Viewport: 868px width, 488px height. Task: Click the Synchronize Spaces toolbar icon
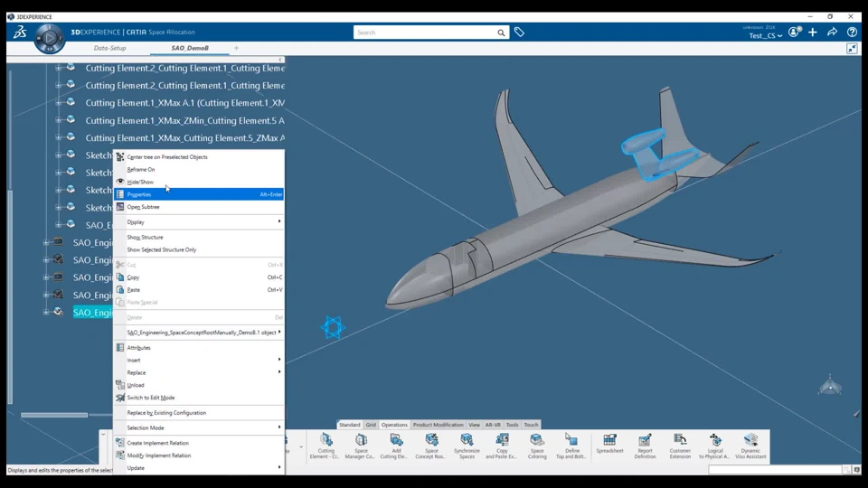click(x=467, y=446)
